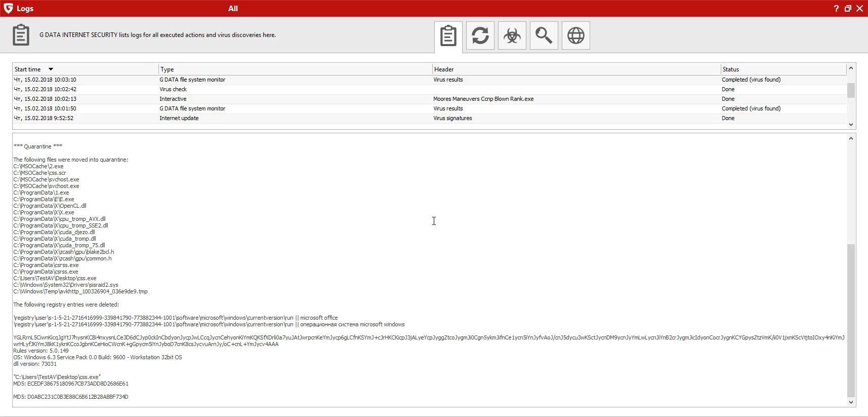Click the '*** Quarantine ***' heading

coord(38,146)
